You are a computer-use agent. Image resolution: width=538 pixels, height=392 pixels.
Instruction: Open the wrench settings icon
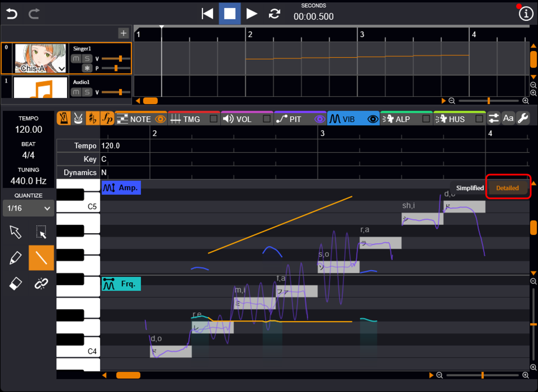pos(523,118)
